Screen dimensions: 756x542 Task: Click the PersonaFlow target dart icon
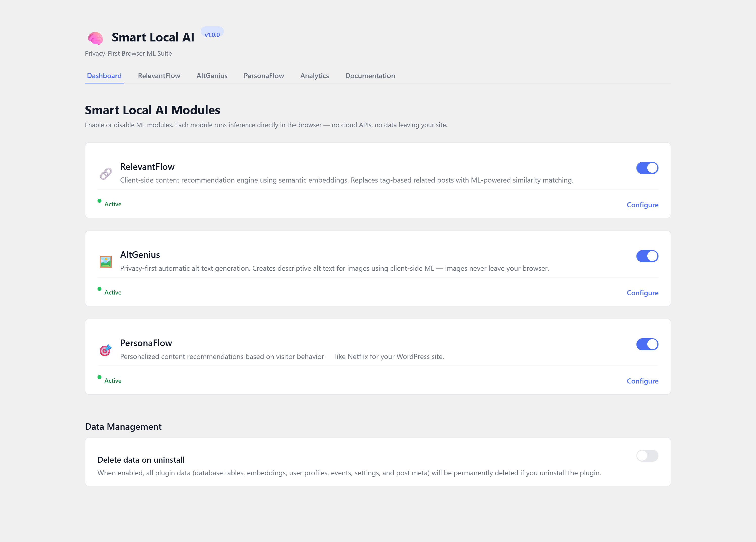(106, 350)
